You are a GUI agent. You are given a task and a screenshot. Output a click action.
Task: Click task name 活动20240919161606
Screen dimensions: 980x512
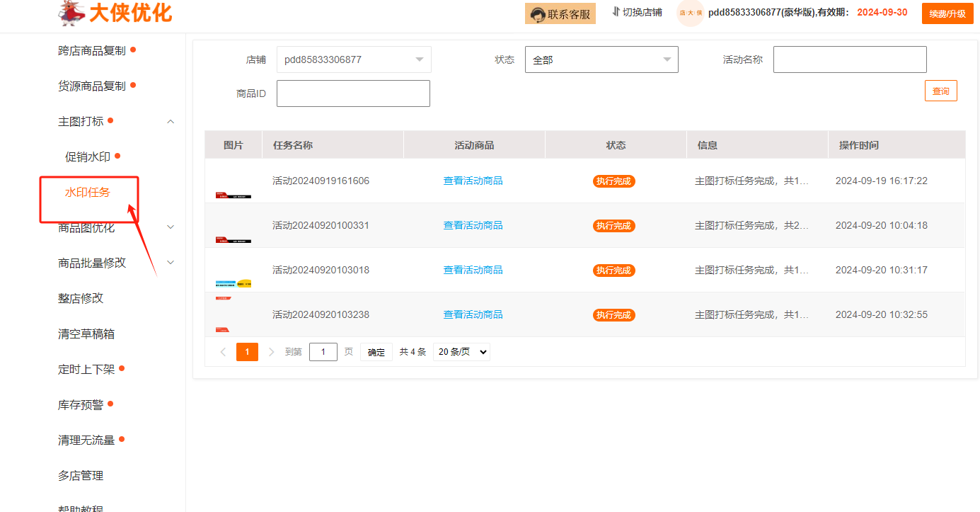321,181
